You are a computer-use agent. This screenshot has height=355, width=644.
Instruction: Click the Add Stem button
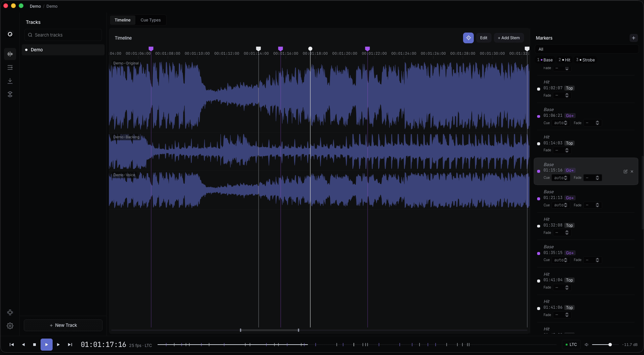[509, 38]
